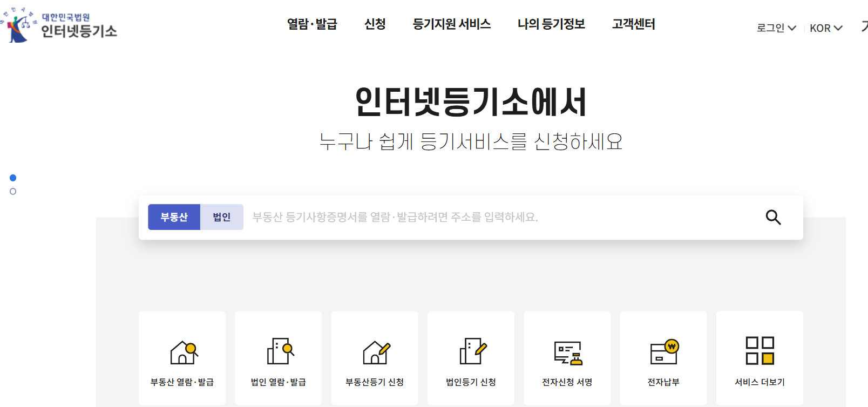Screen dimensions: 868x407
Task: Select the 부동산 search tab
Action: click(x=174, y=217)
